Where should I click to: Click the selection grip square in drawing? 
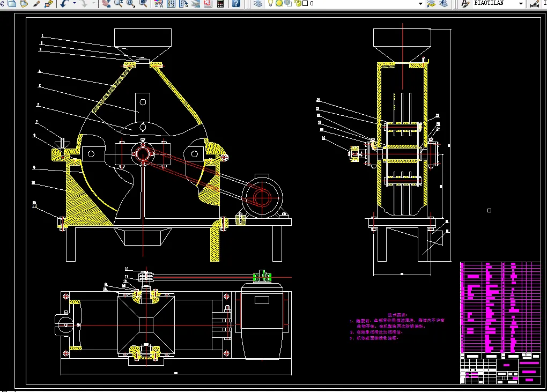click(x=489, y=210)
